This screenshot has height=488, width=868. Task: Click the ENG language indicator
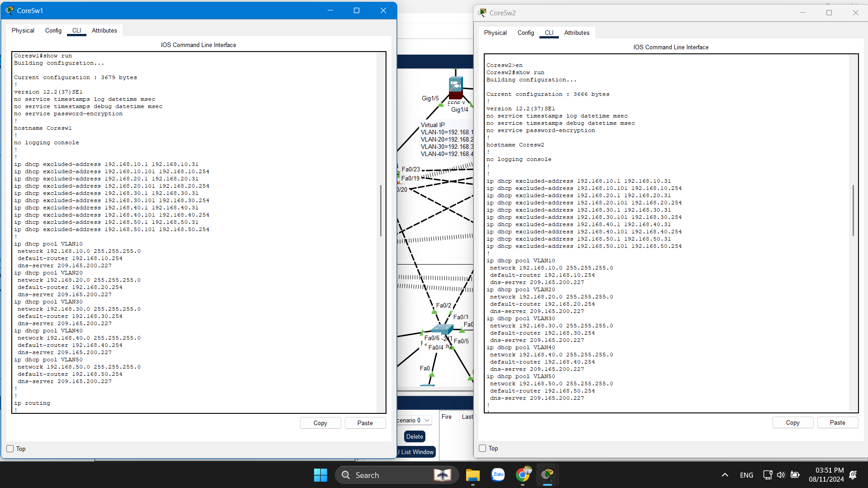[746, 475]
